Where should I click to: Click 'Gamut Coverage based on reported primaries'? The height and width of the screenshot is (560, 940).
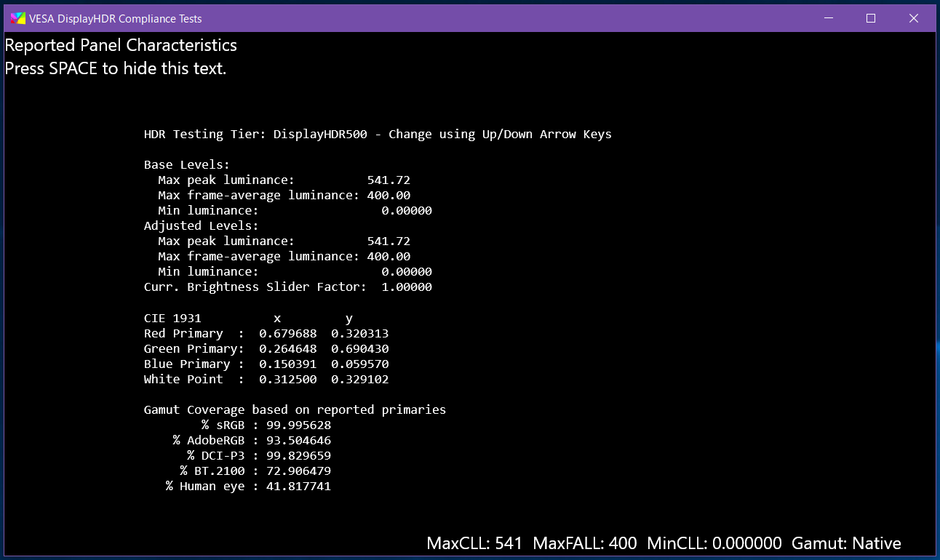(x=295, y=409)
